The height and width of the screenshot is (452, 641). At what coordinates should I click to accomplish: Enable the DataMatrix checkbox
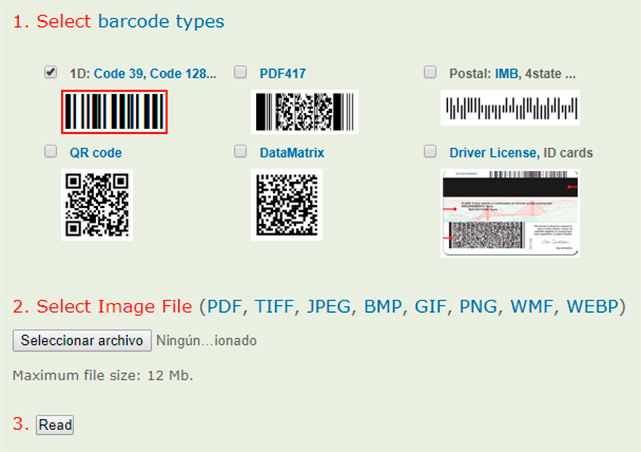240,152
